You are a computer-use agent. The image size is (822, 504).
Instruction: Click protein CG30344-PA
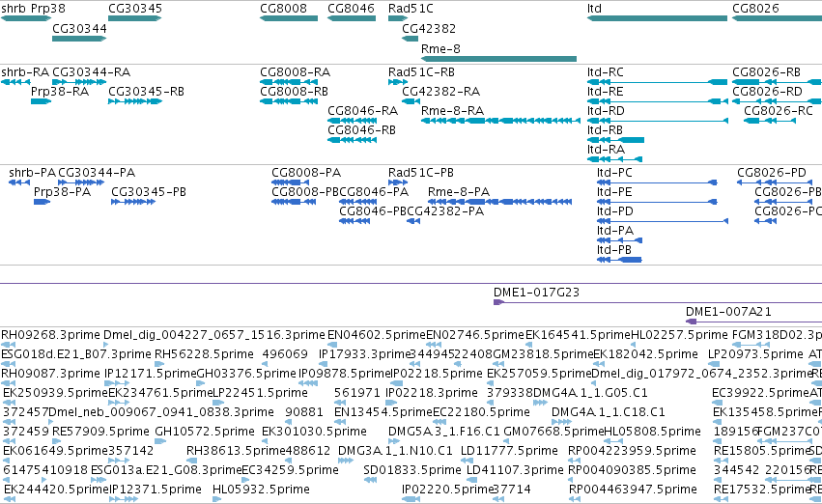pyautogui.click(x=81, y=182)
